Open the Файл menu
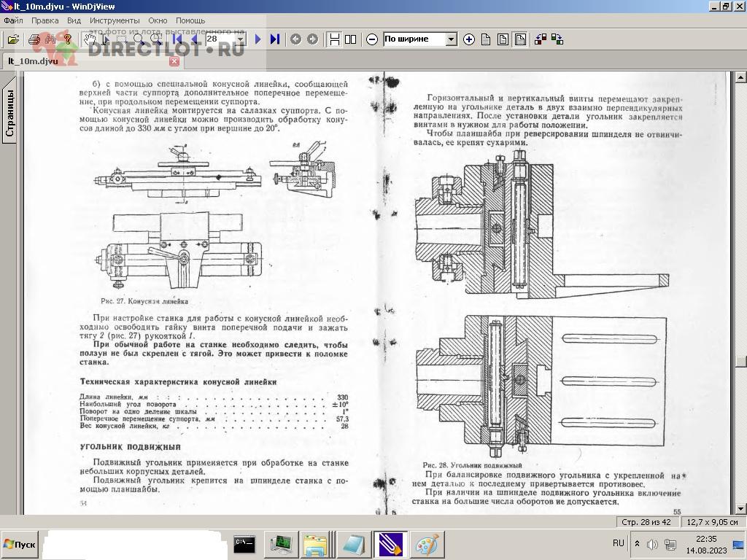The width and height of the screenshot is (747, 560). coord(13,20)
